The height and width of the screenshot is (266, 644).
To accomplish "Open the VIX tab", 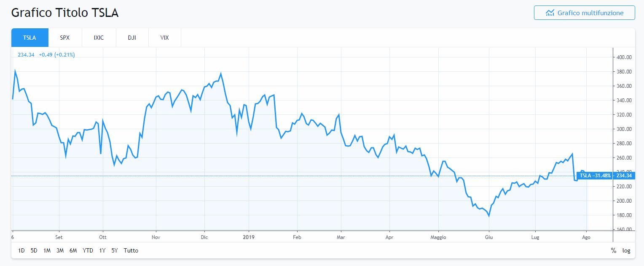I will click(164, 38).
